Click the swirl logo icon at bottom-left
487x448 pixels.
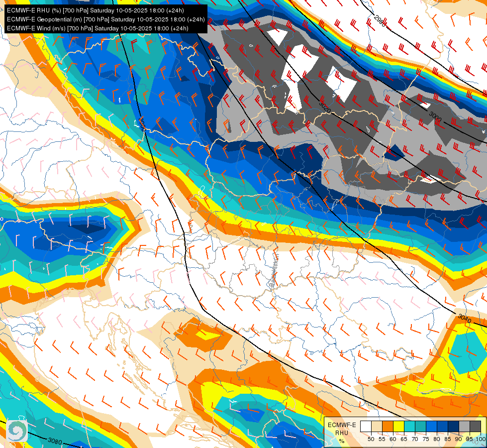pos(17,431)
